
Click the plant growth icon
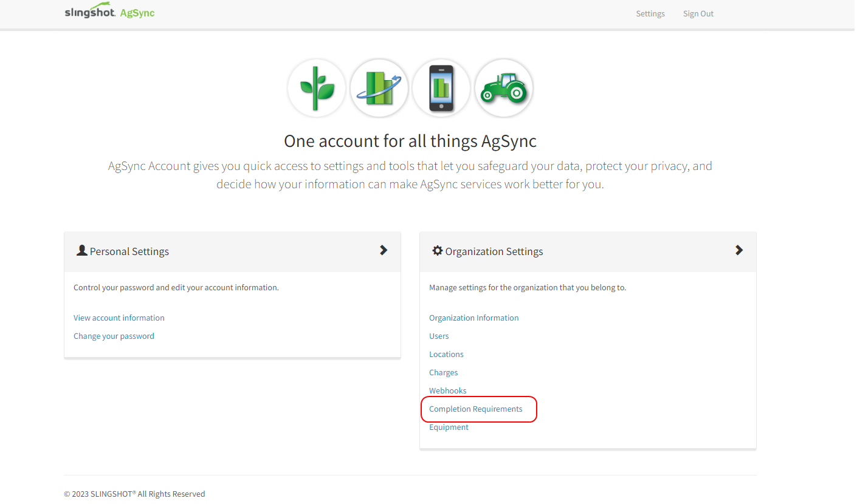tap(317, 88)
